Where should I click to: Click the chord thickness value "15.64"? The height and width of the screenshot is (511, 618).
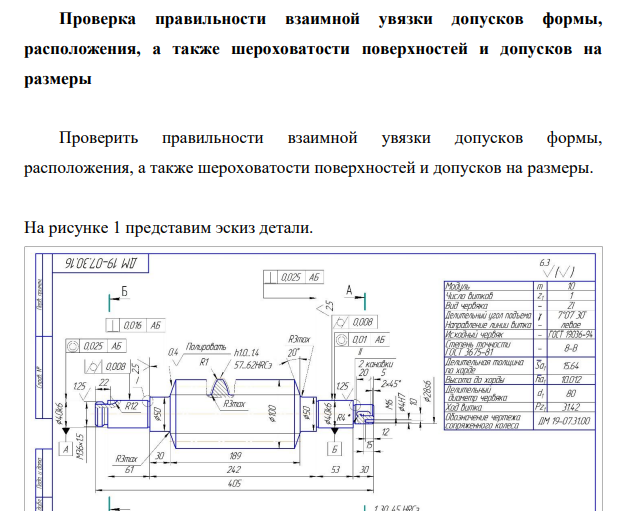pos(570,366)
